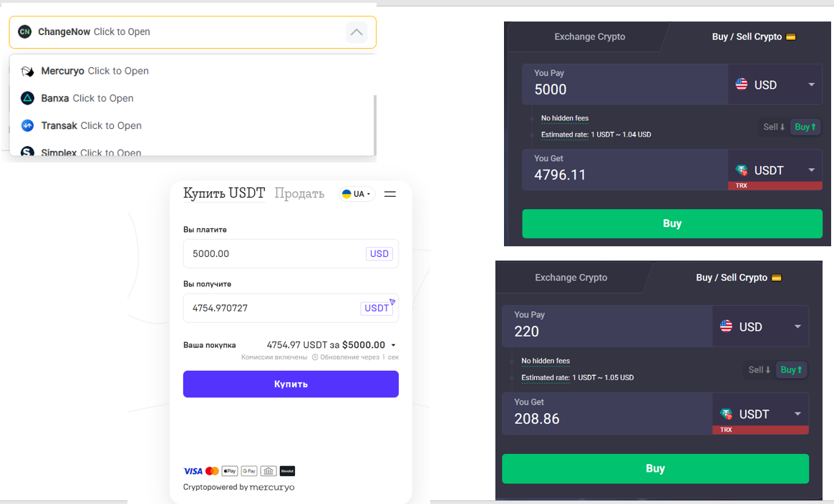Click the Tether icon in the 208.86 USDT widget
834x504 pixels.
pyautogui.click(x=726, y=414)
